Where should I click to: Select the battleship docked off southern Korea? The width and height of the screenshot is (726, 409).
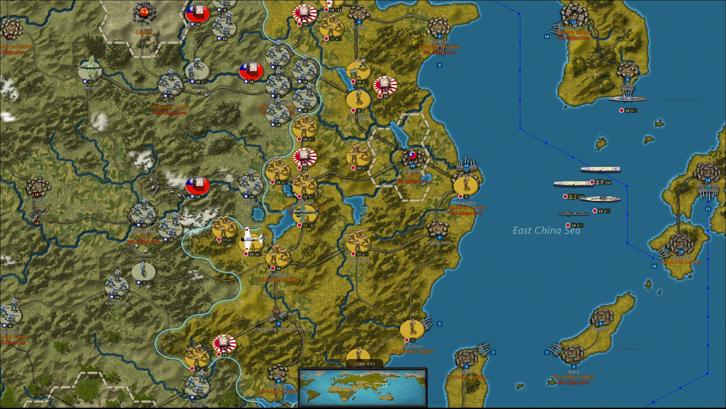pos(627,99)
